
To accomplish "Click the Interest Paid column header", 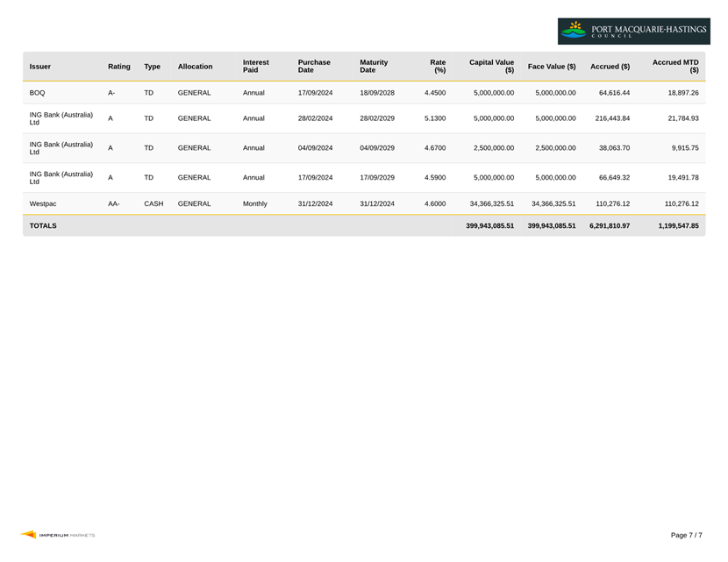I will click(256, 66).
